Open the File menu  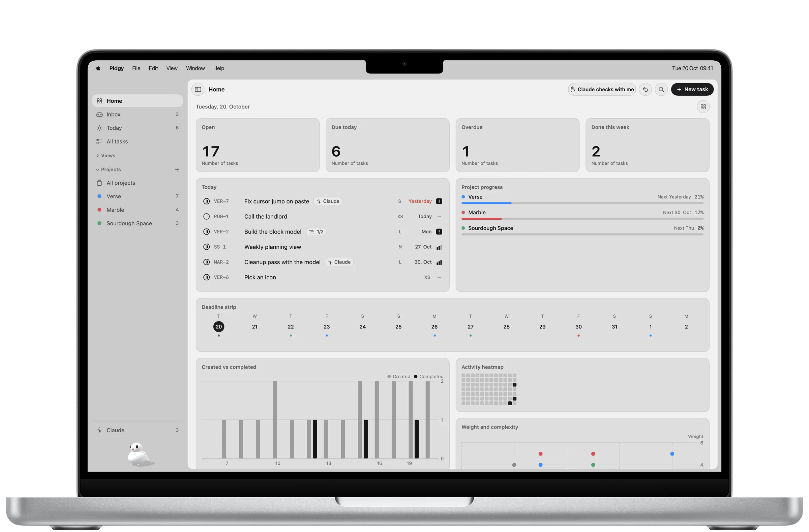[136, 68]
